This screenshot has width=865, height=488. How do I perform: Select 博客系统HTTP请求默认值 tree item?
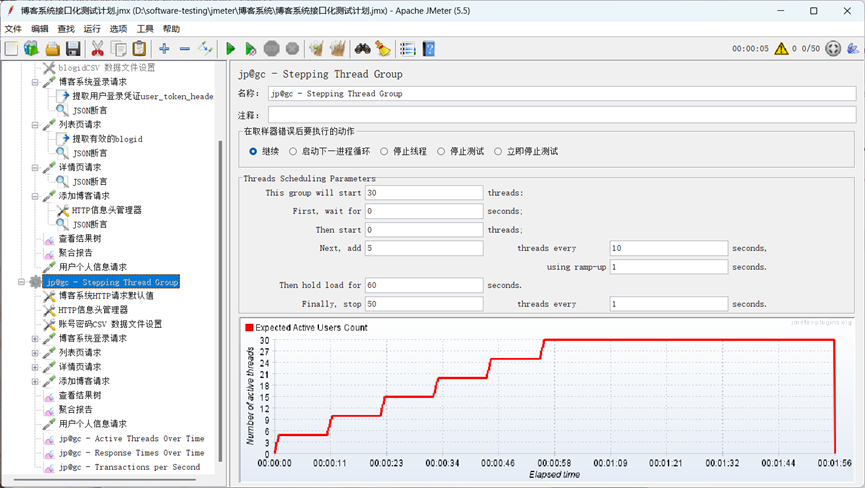point(106,296)
